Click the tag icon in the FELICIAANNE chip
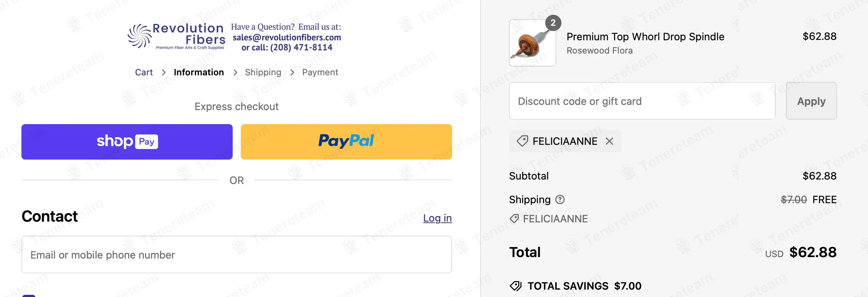This screenshot has height=297, width=868. pyautogui.click(x=522, y=141)
